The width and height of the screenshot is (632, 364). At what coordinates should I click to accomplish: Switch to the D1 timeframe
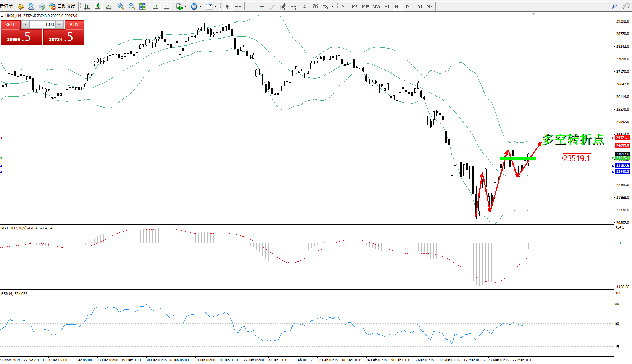tap(408, 6)
